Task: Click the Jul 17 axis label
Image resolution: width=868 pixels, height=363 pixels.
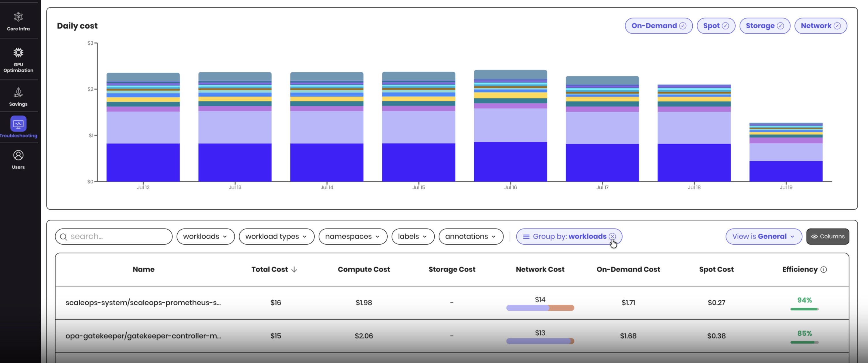Action: pos(602,188)
